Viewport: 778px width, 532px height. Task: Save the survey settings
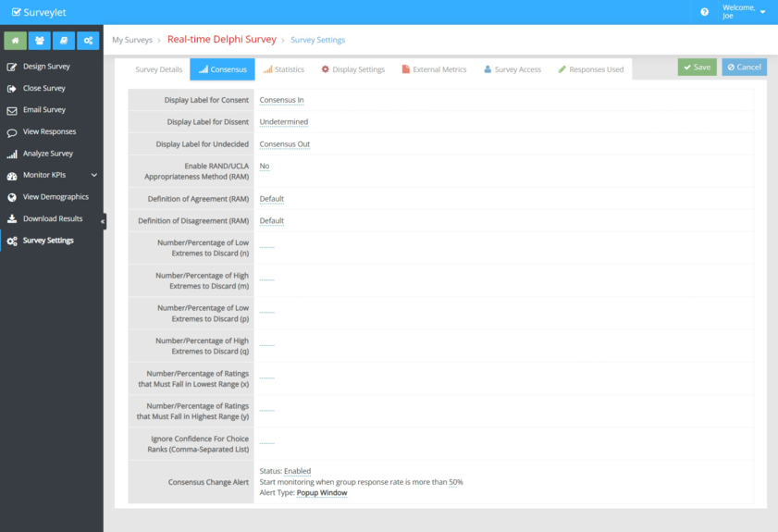coord(698,67)
